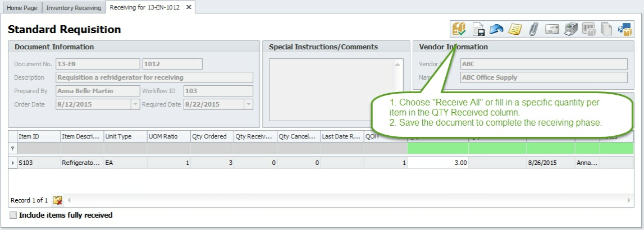Screen dimensions: 644x230
Task: Click the Qty Ordered column header
Action: click(x=209, y=136)
